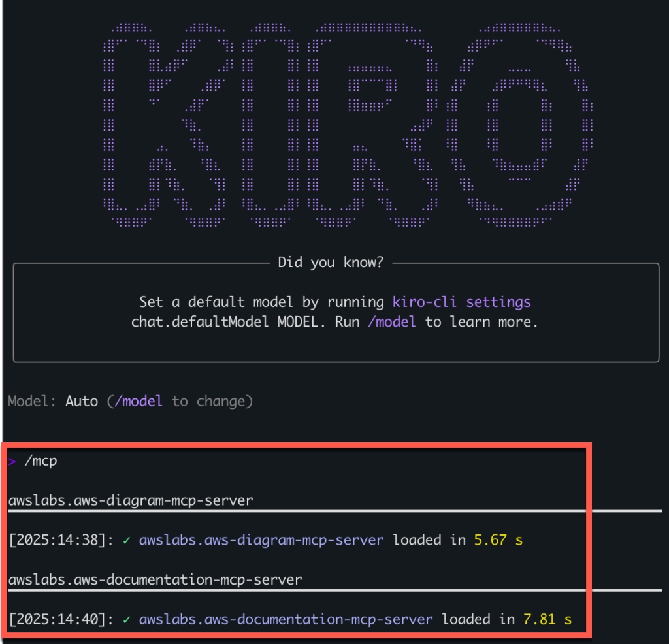Click blue 'awslabs.aws-documentation-mcp-server' loaded entry

coord(286,619)
